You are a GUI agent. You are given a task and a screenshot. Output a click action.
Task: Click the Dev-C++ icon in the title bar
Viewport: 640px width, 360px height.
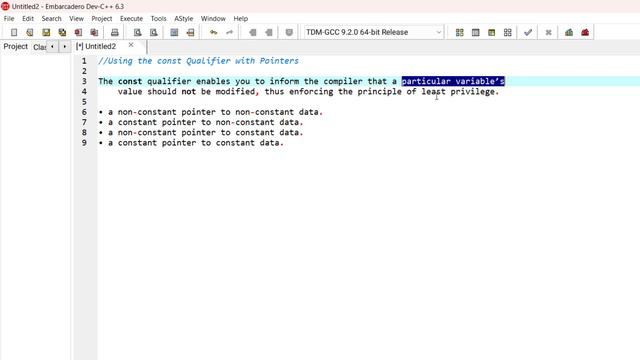[x=5, y=6]
